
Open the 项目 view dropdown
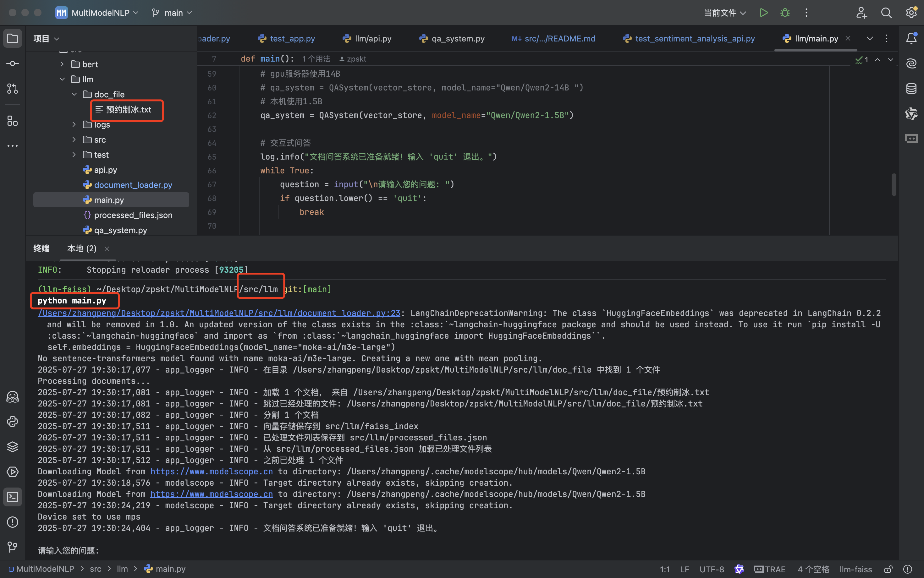click(x=46, y=39)
